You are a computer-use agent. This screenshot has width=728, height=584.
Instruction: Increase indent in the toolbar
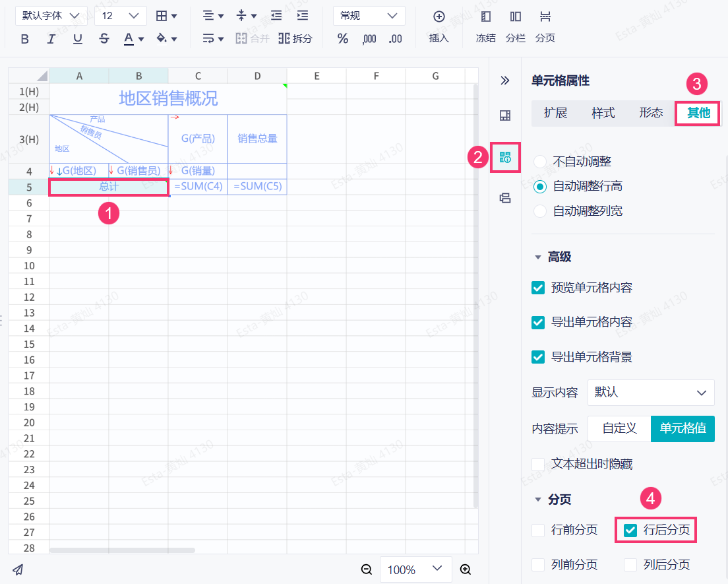point(303,16)
